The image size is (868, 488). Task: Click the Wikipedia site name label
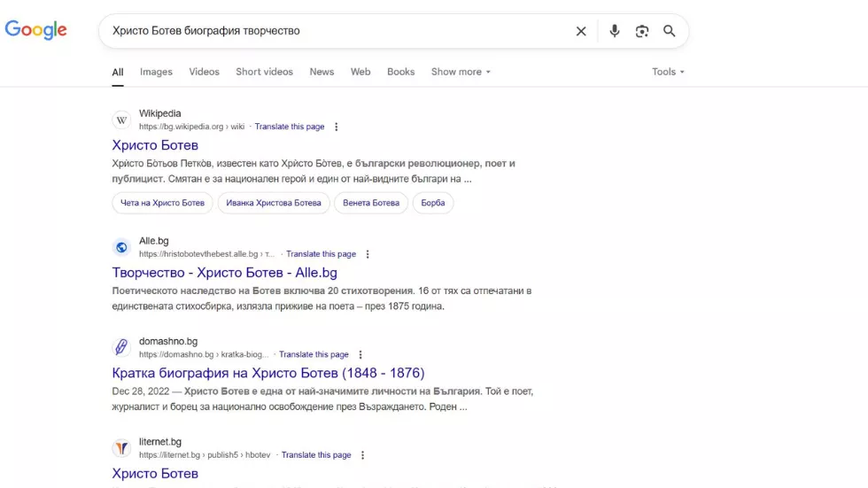pyautogui.click(x=160, y=113)
